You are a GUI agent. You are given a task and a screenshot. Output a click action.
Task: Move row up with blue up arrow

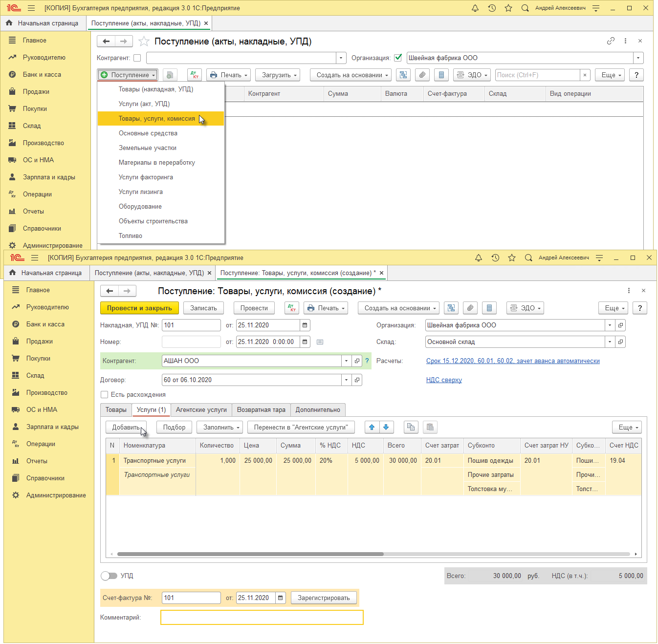tap(372, 427)
